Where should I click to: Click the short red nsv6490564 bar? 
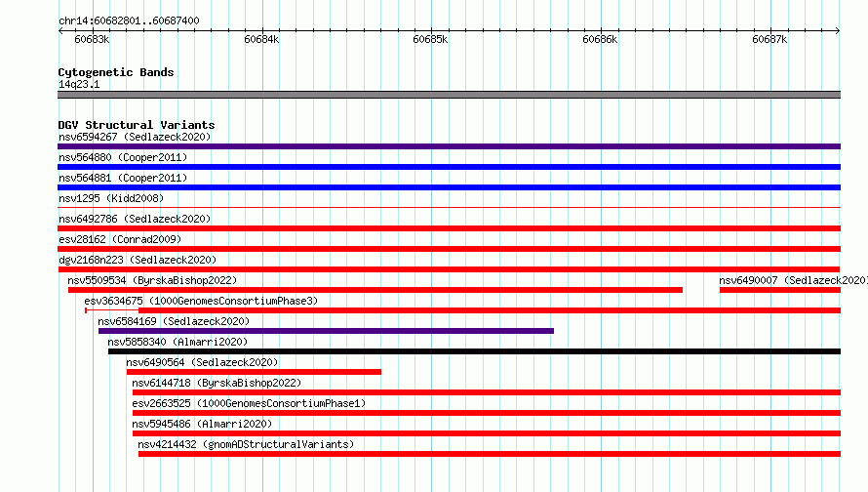point(255,372)
